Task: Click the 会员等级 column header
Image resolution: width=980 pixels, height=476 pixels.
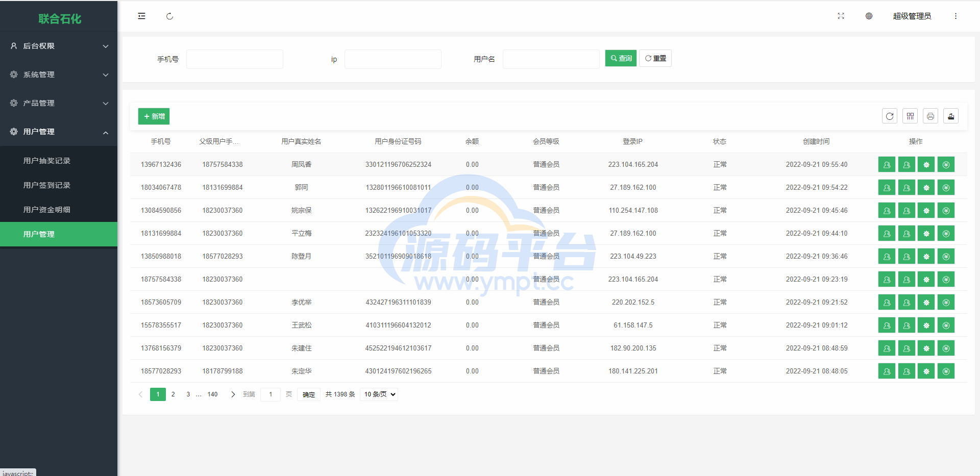Action: click(546, 141)
